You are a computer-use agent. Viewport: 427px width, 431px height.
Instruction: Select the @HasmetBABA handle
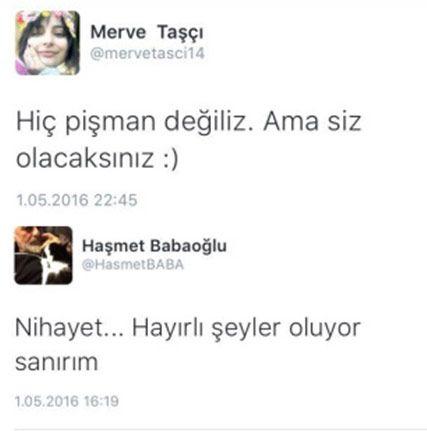[x=133, y=265]
